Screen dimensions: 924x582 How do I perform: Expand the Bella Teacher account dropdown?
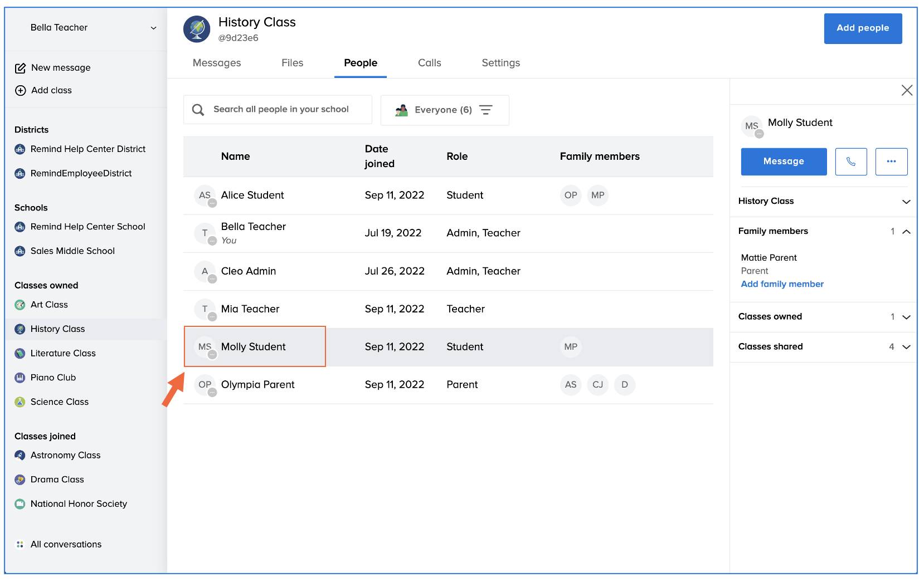153,28
